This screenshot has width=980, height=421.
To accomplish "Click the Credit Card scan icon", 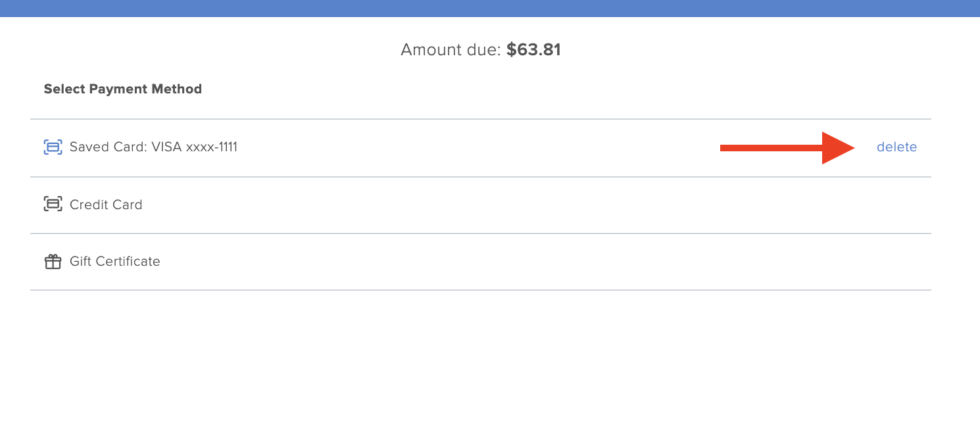I will click(x=53, y=205).
